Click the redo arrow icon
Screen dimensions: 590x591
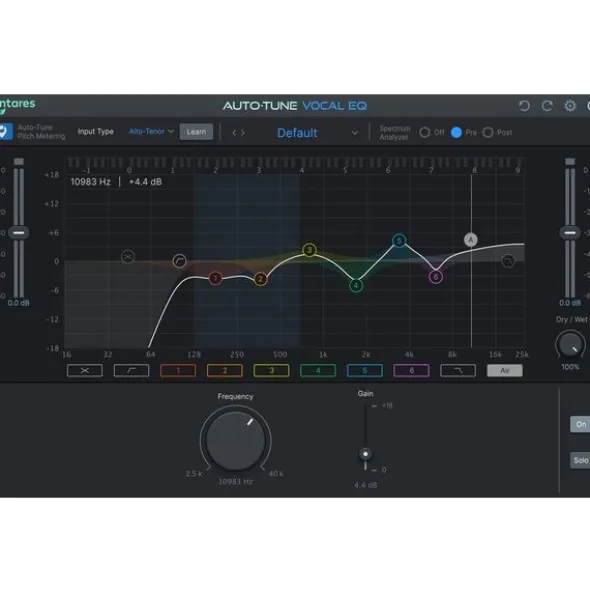(x=547, y=106)
